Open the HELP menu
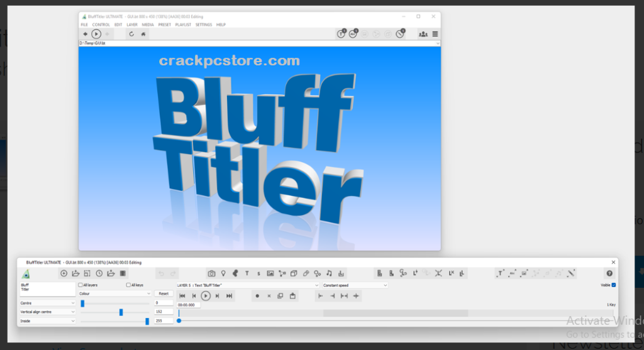644x350 pixels. 221,25
